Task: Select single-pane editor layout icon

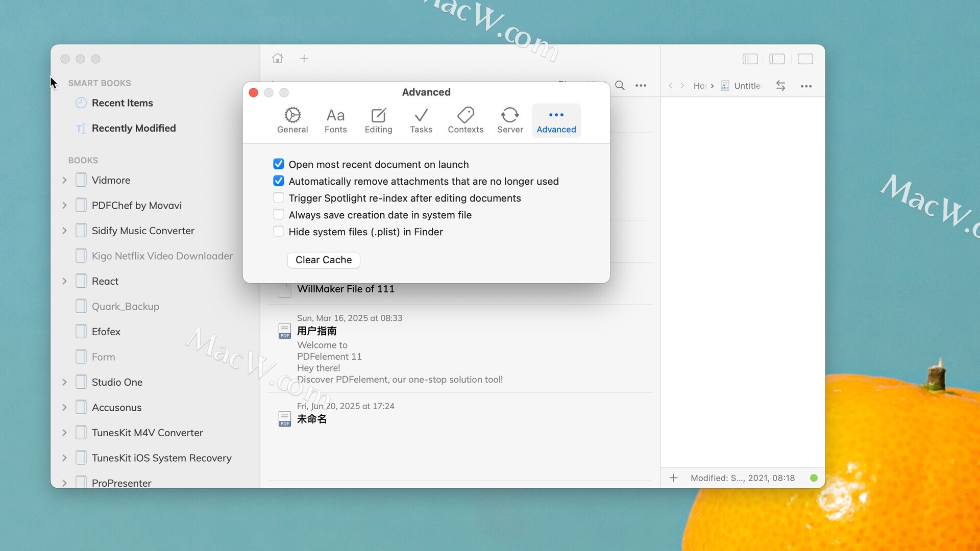Action: (x=805, y=59)
